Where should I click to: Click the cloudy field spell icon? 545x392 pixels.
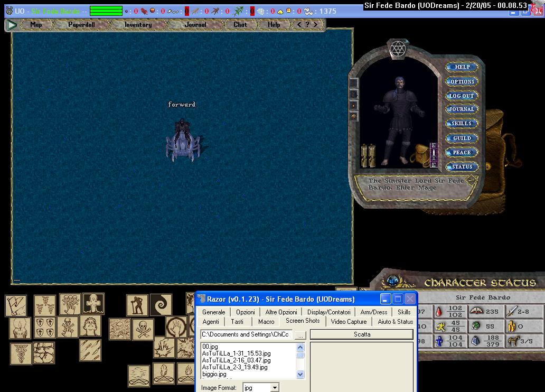coord(119,329)
